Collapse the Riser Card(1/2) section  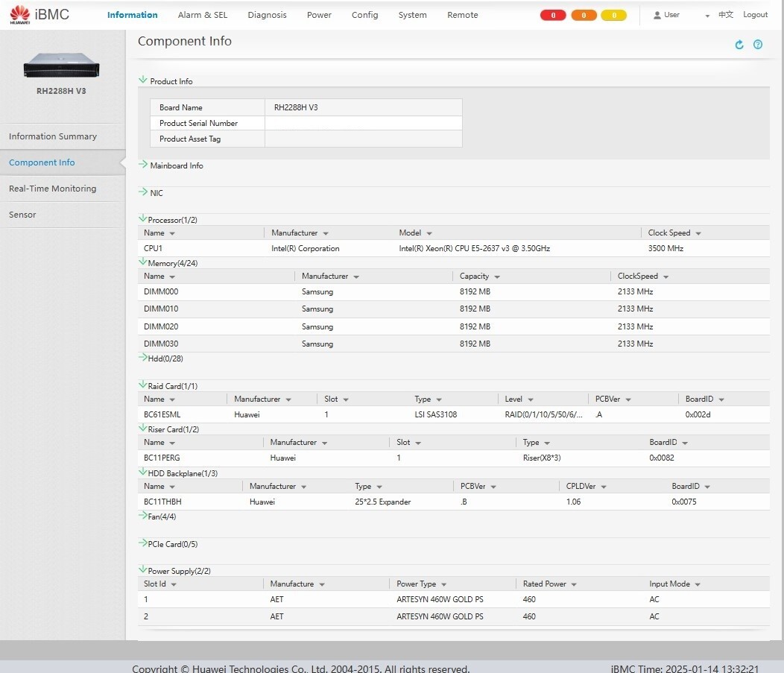coord(142,429)
